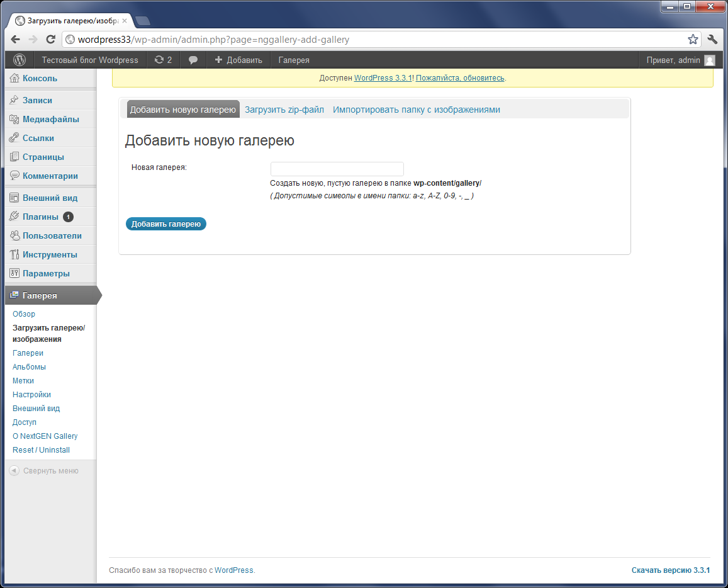Click the Параметры settings icon
Viewport: 728px width, 588px height.
pos(14,273)
